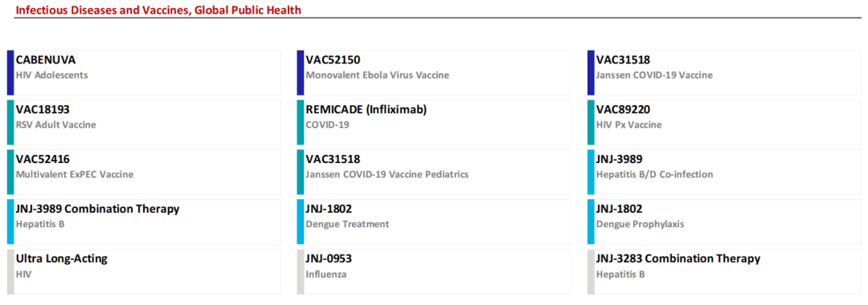Select the JNJ-1802 Dengue Treatment card
This screenshot has height=305, width=868.
pos(434,222)
